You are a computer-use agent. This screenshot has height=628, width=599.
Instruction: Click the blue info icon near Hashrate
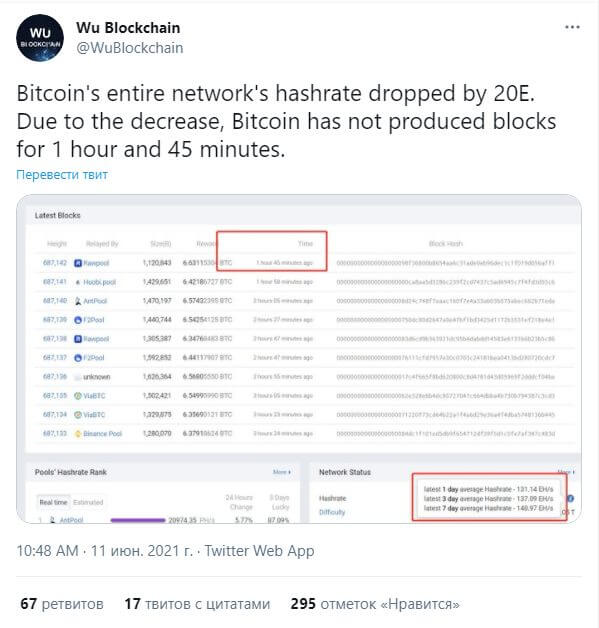[x=571, y=499]
